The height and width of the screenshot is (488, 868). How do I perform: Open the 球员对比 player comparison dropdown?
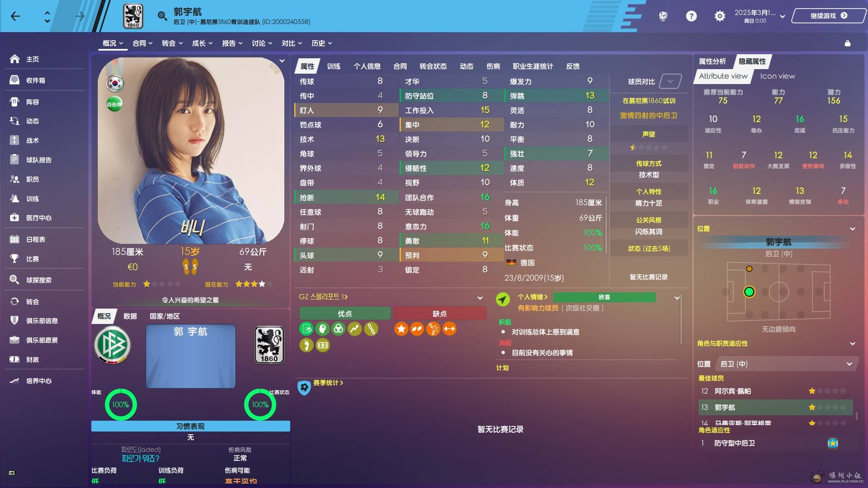[670, 81]
